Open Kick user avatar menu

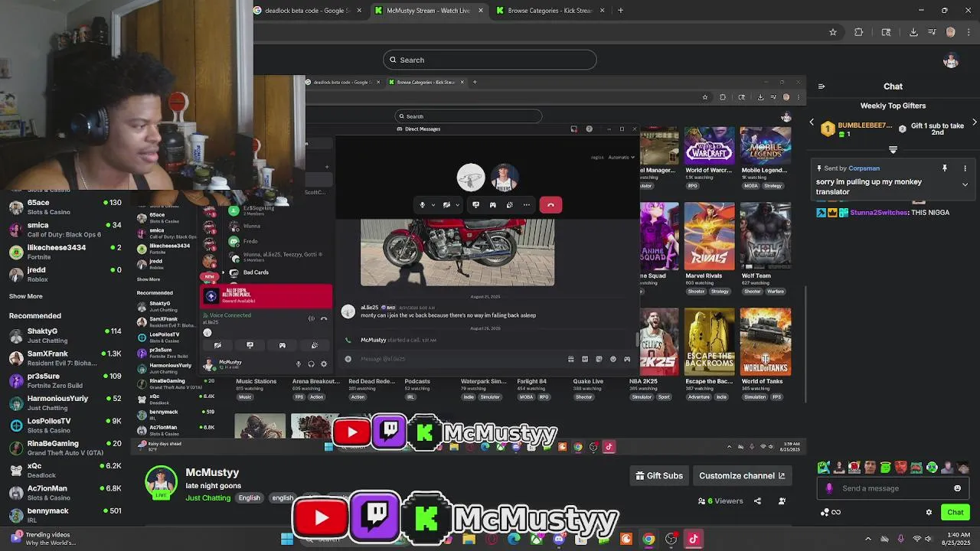point(951,60)
